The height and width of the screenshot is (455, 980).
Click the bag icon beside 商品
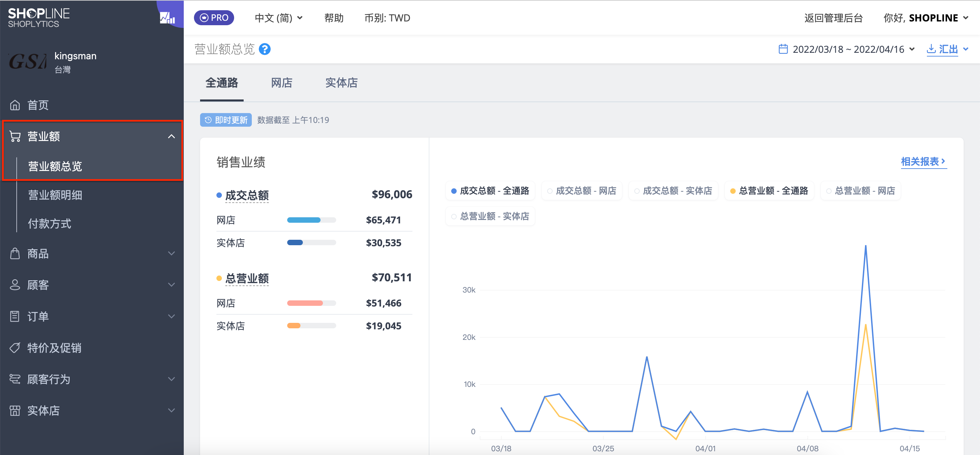coord(15,254)
